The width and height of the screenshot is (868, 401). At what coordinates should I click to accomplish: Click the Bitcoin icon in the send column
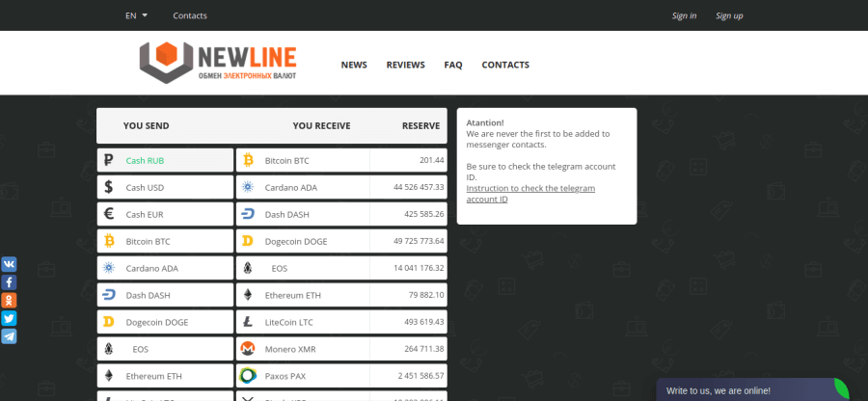tap(108, 241)
